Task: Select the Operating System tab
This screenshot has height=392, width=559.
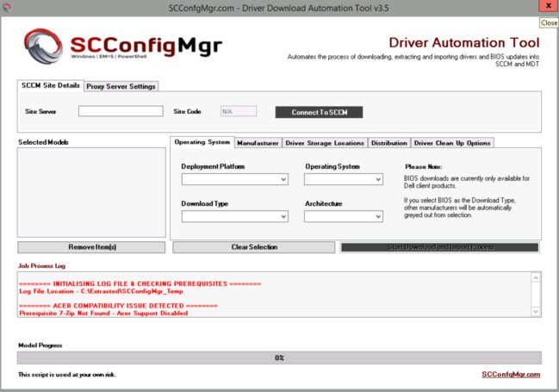Action: pyautogui.click(x=202, y=142)
